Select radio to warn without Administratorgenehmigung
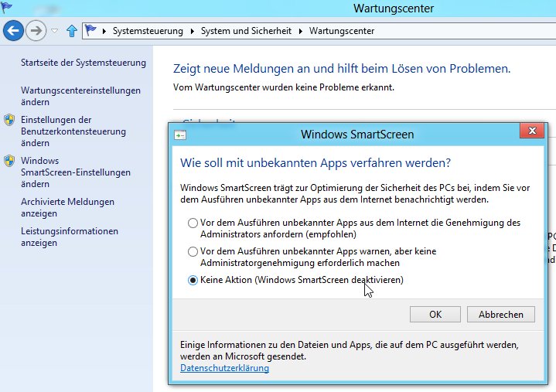The image size is (556, 392). [x=193, y=251]
